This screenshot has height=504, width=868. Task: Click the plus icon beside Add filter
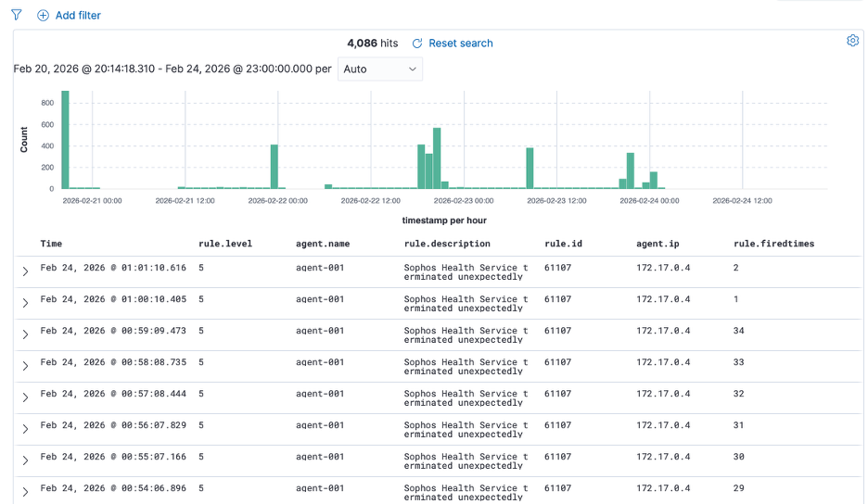point(43,16)
